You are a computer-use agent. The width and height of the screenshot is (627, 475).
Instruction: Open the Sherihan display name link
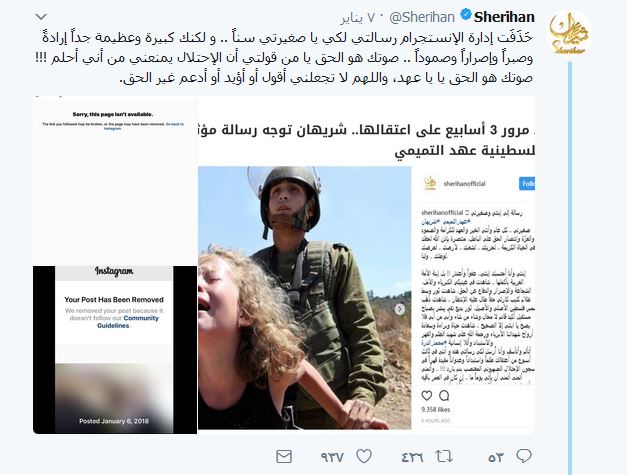tap(504, 17)
